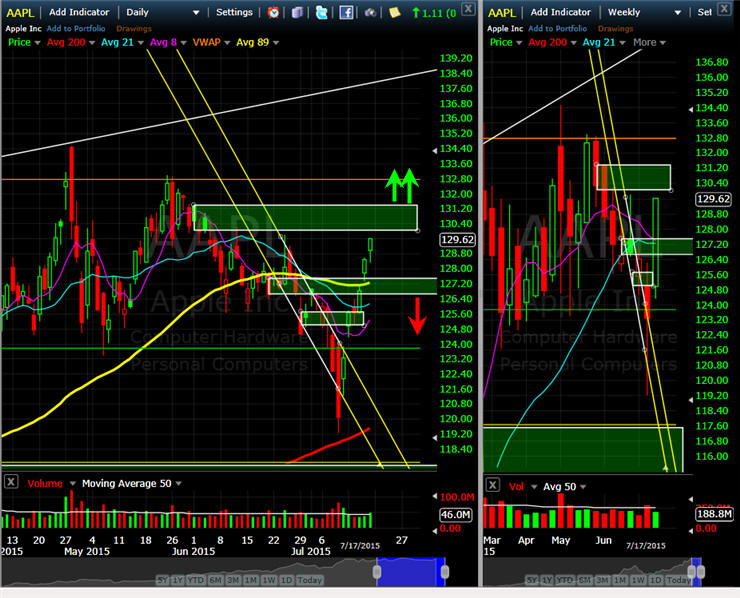This screenshot has width=740, height=598.
Task: Select the 1Y range in Daily chart
Action: coord(177,580)
